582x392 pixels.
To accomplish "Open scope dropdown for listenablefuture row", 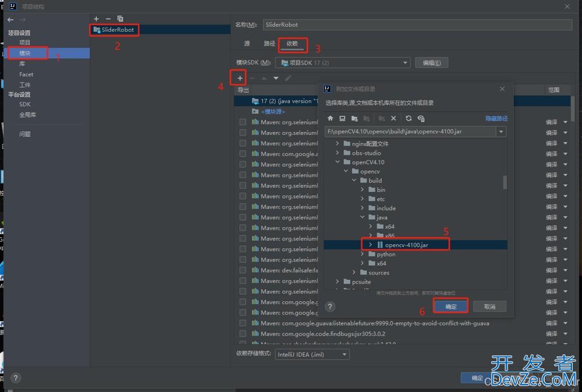I will click(565, 323).
